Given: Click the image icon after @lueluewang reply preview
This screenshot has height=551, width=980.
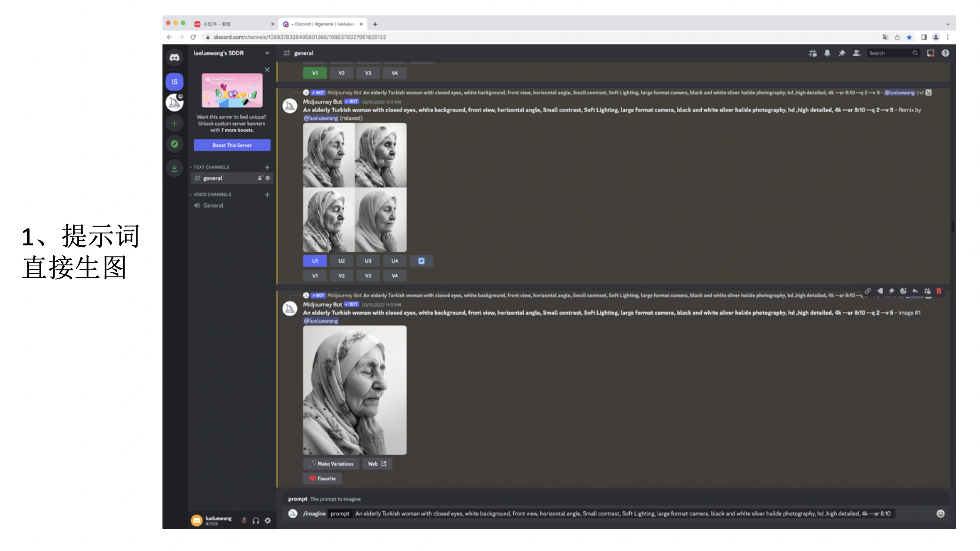Looking at the screenshot, I should 928,93.
